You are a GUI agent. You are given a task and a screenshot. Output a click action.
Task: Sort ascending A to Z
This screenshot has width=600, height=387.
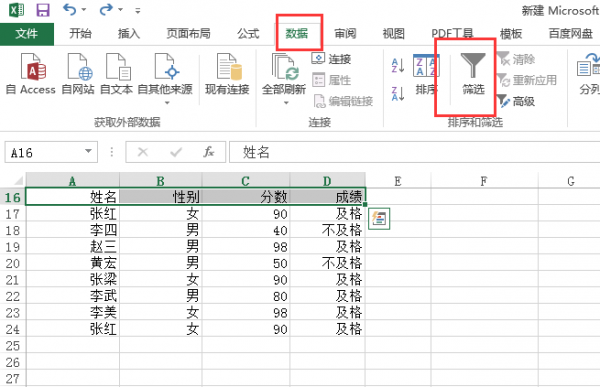point(398,65)
